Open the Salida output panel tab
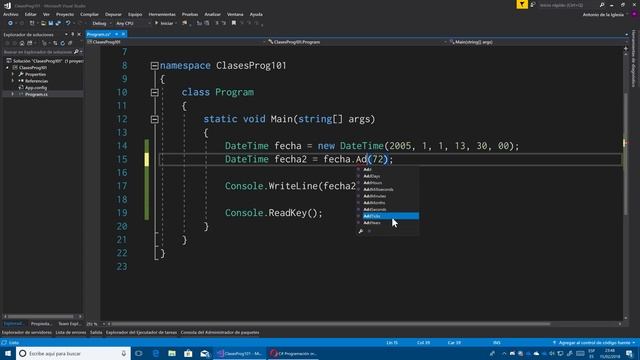This screenshot has height=360, width=640. coord(96,332)
